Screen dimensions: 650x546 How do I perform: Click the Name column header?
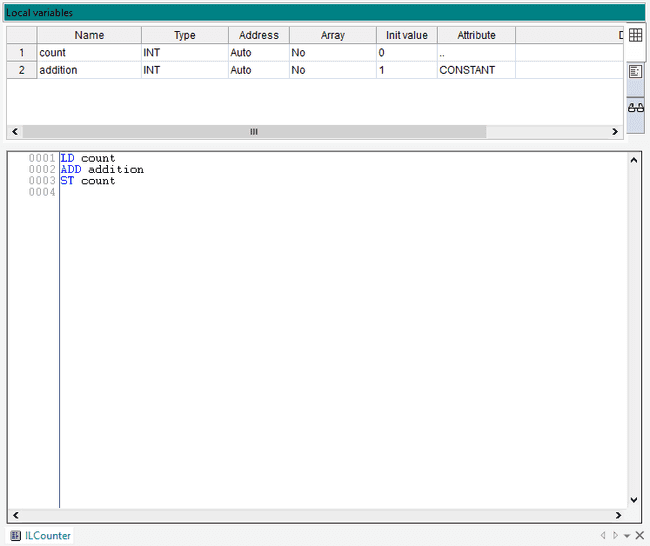[x=89, y=35]
